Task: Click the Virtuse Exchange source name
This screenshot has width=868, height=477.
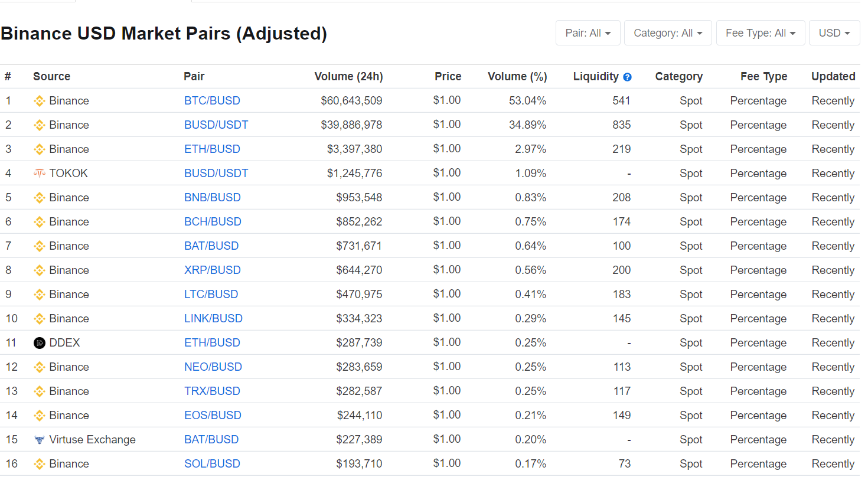Action: (x=93, y=440)
